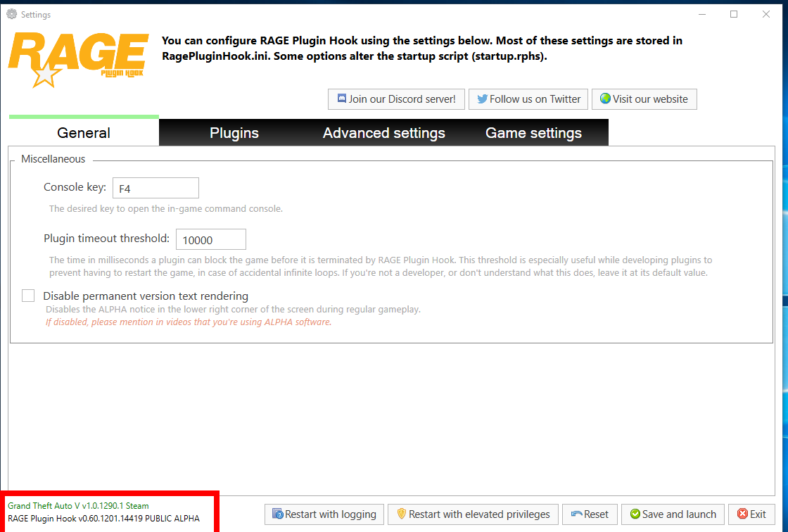Click the Plugin timeout threshold label

click(106, 239)
